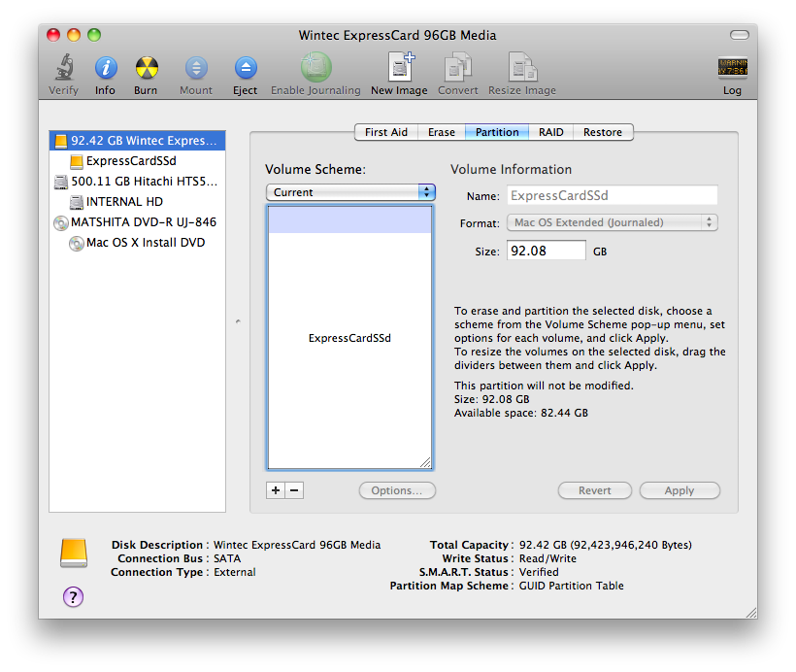
Task: Switch to the First Aid tab
Action: point(385,132)
